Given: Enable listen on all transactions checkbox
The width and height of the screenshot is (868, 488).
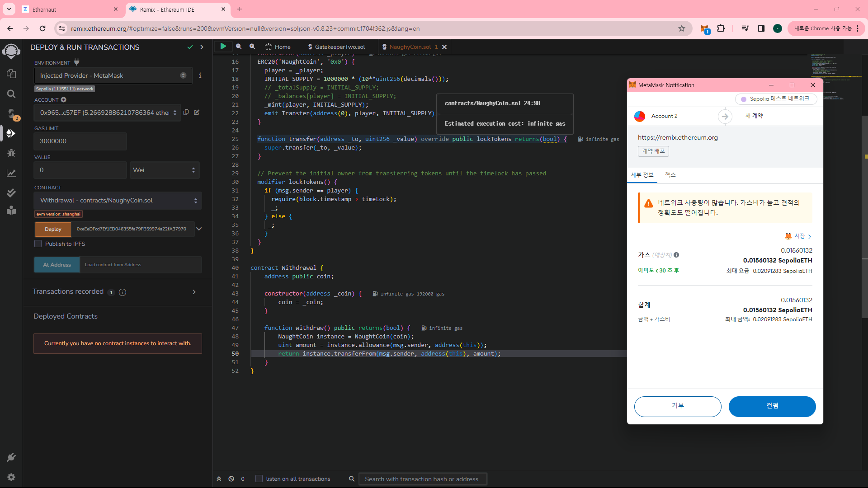Looking at the screenshot, I should (x=259, y=479).
